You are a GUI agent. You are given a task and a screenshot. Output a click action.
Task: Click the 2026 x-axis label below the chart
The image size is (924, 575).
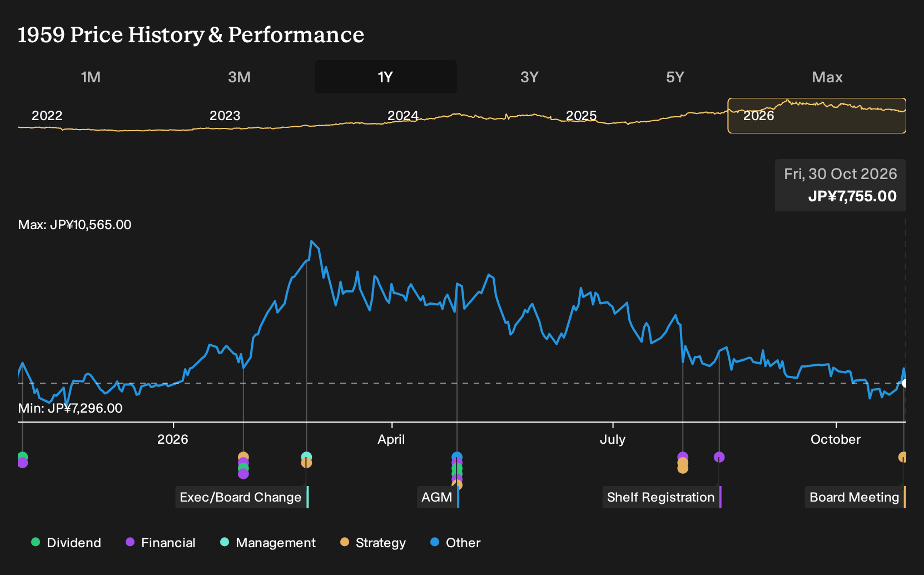pos(173,439)
